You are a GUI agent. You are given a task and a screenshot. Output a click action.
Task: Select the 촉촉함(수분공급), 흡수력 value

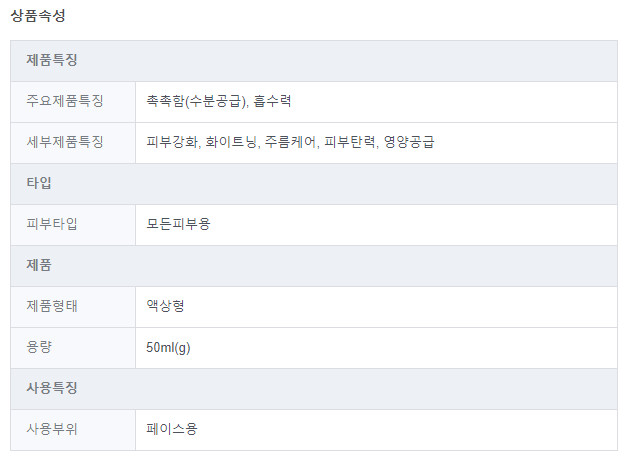coord(218,101)
